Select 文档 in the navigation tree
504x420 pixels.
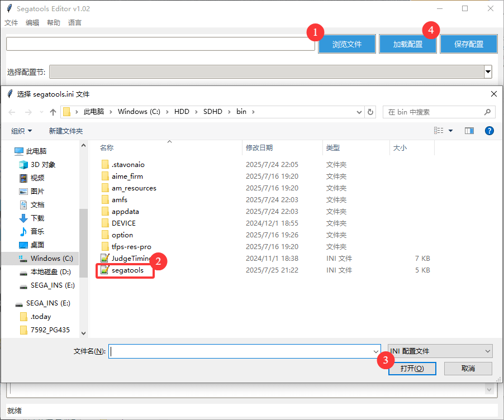(x=32, y=205)
